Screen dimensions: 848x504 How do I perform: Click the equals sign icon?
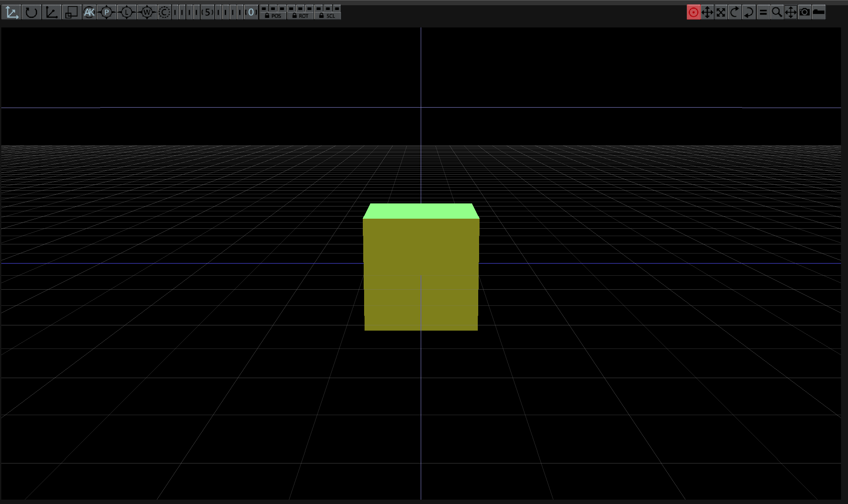pos(763,12)
